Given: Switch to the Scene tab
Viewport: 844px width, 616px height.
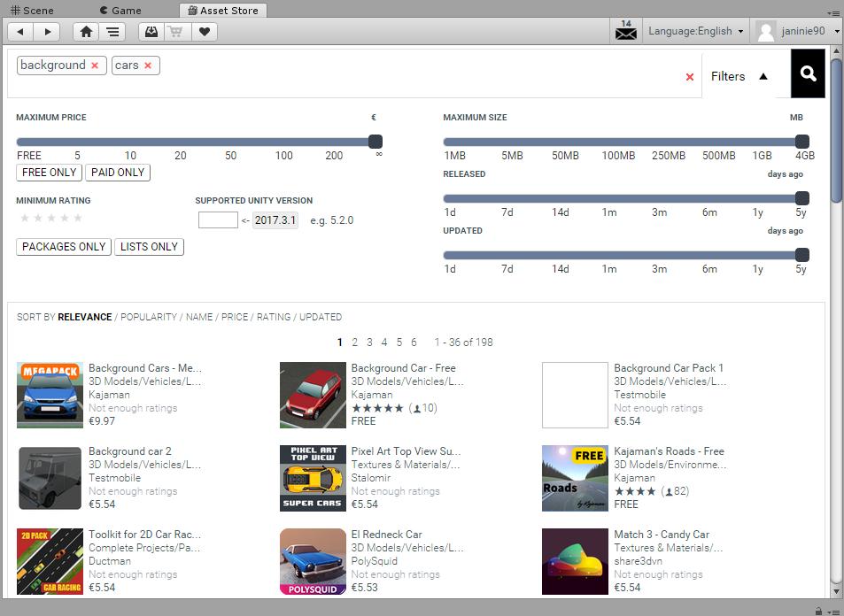Looking at the screenshot, I should click(x=32, y=11).
